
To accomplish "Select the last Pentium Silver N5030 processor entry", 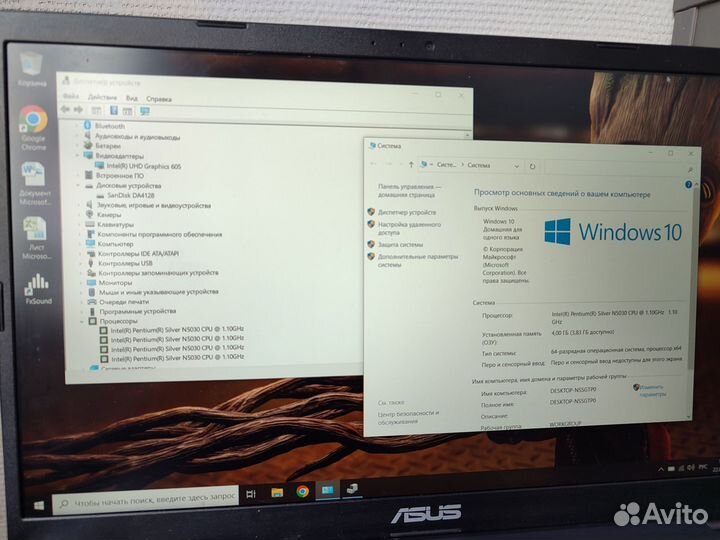I will (x=178, y=358).
